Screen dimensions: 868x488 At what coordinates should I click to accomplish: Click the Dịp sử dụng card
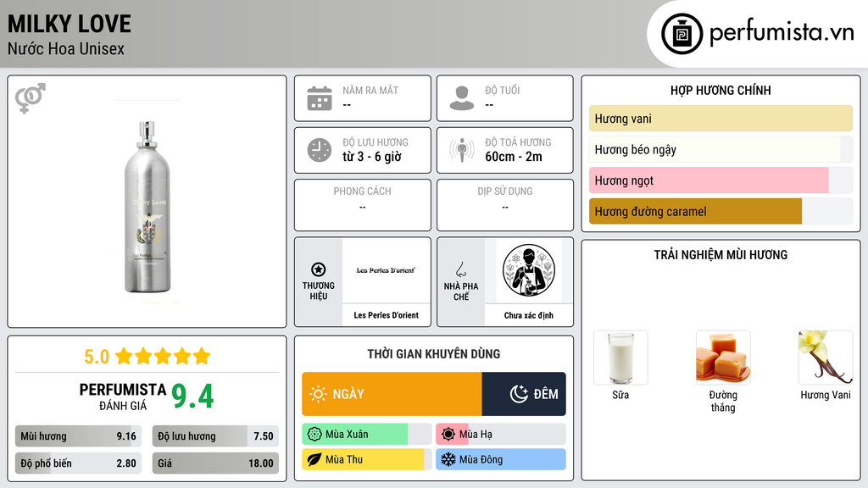click(505, 205)
